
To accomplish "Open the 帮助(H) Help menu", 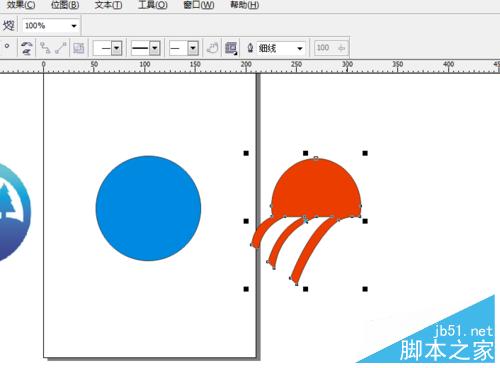I will 244,5.
